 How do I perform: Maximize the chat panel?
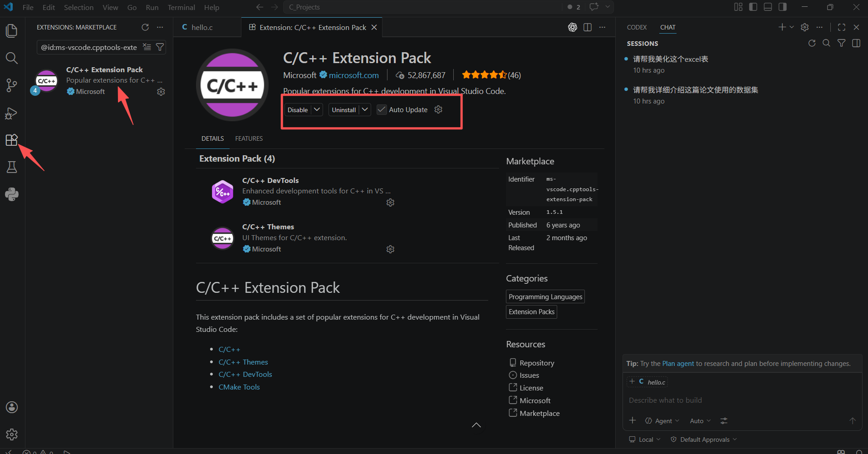coord(842,27)
